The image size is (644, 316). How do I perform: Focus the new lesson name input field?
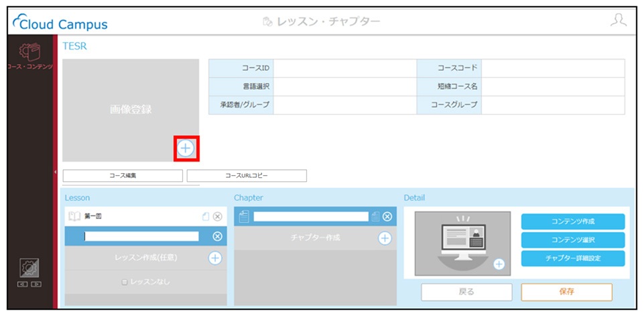click(141, 236)
